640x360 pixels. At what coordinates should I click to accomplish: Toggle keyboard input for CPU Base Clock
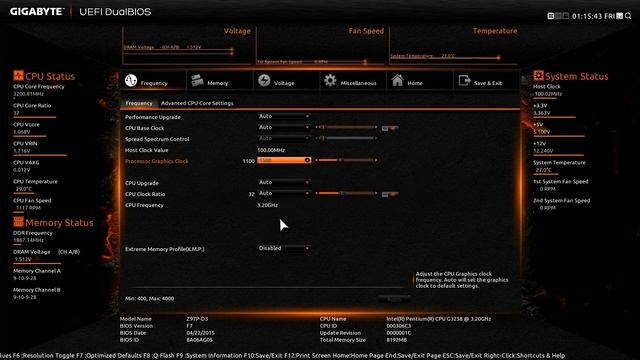pyautogui.click(x=390, y=128)
